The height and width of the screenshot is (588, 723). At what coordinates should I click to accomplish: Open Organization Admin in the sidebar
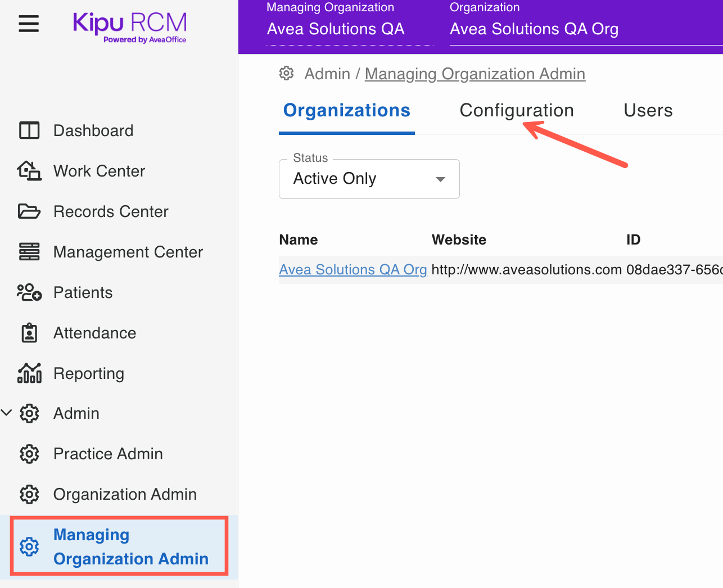[125, 494]
